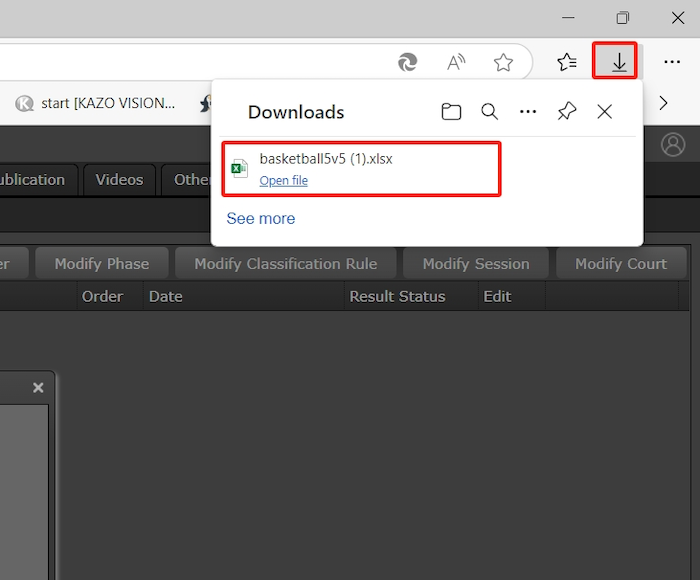Image resolution: width=700 pixels, height=580 pixels.
Task: Switch to the Videos tab
Action: (x=119, y=180)
